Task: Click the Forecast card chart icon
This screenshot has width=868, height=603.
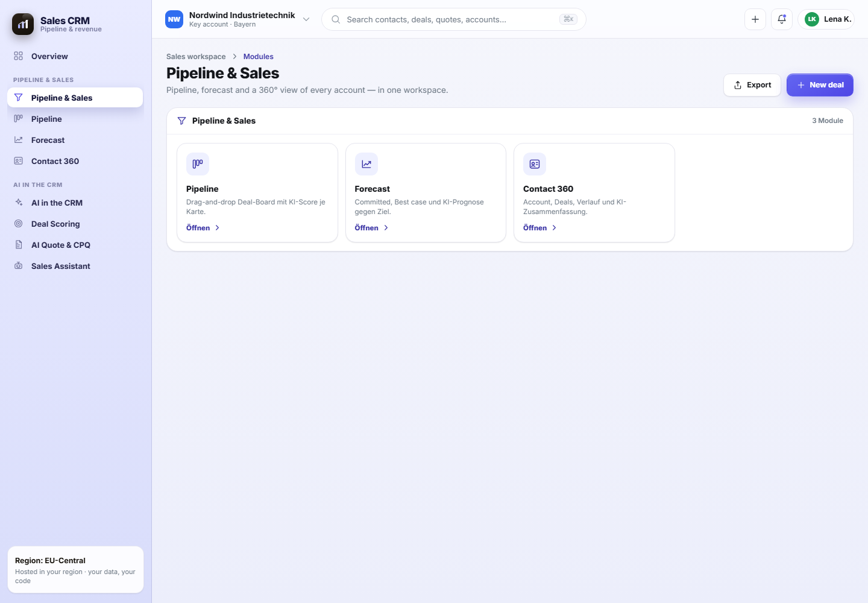Action: [366, 164]
